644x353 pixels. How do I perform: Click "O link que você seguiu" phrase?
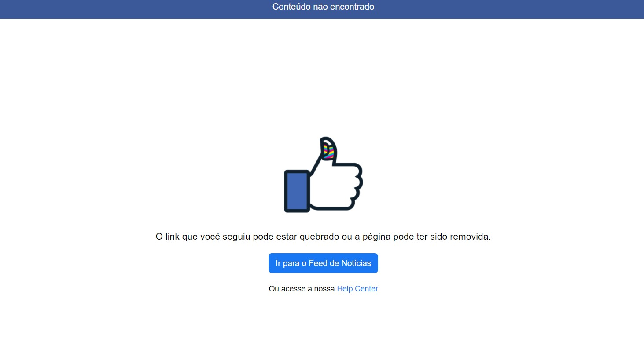coord(203,237)
